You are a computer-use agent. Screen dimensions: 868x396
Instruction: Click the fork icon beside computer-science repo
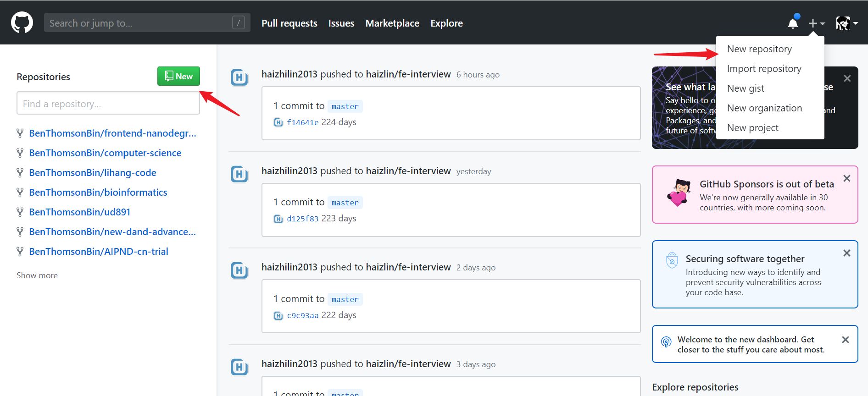(20, 153)
